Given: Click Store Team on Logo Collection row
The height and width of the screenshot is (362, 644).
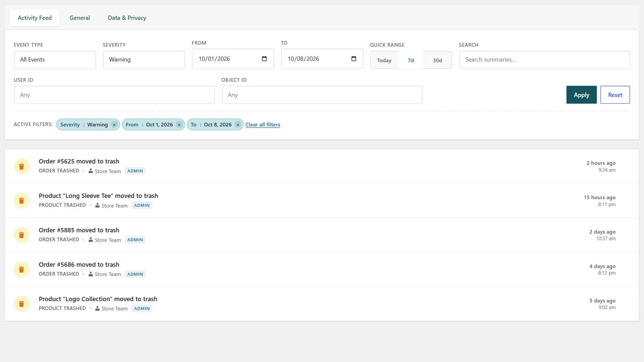Looking at the screenshot, I should tap(115, 309).
